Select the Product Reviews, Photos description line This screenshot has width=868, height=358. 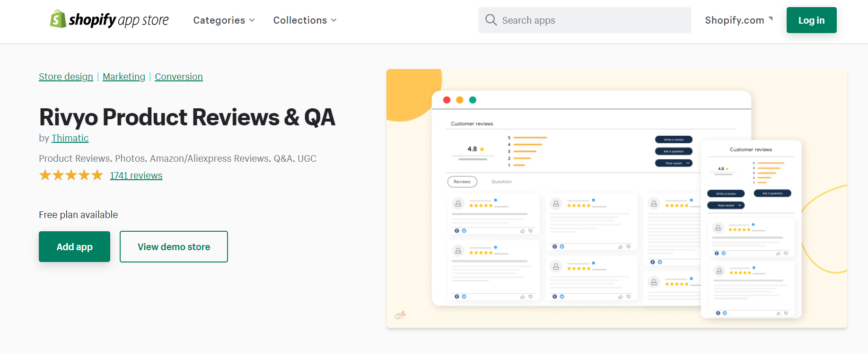[x=177, y=158]
